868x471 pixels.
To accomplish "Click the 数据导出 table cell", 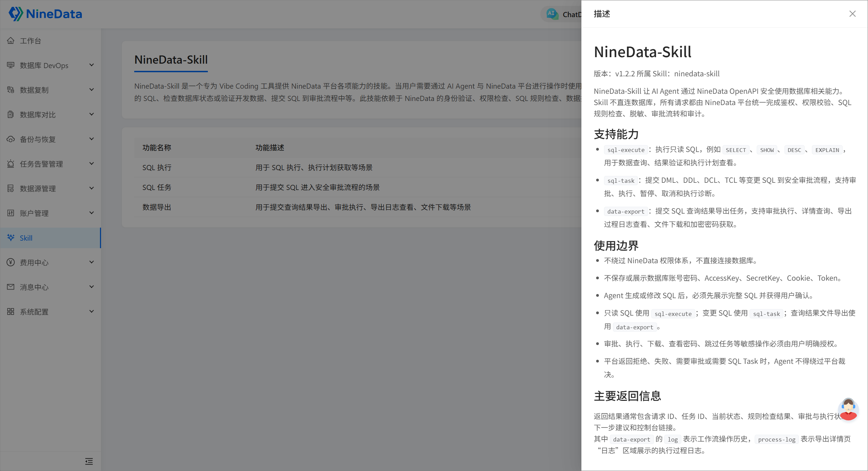I will pyautogui.click(x=157, y=207).
